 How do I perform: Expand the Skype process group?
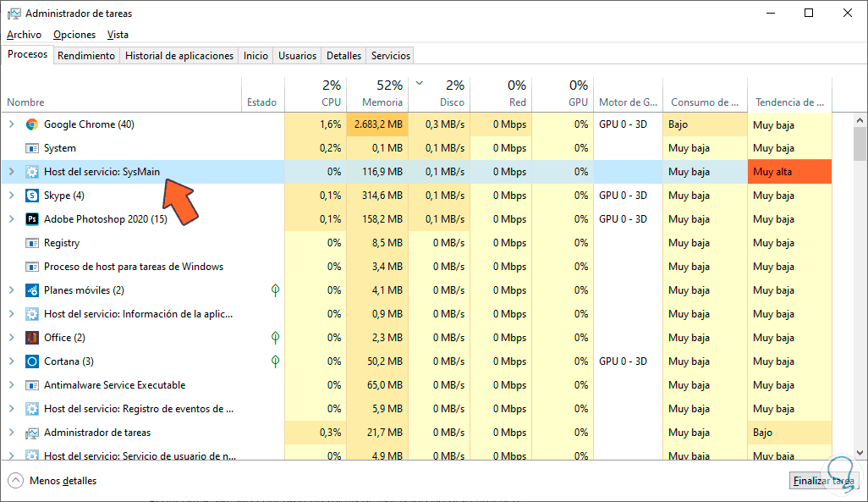[11, 196]
